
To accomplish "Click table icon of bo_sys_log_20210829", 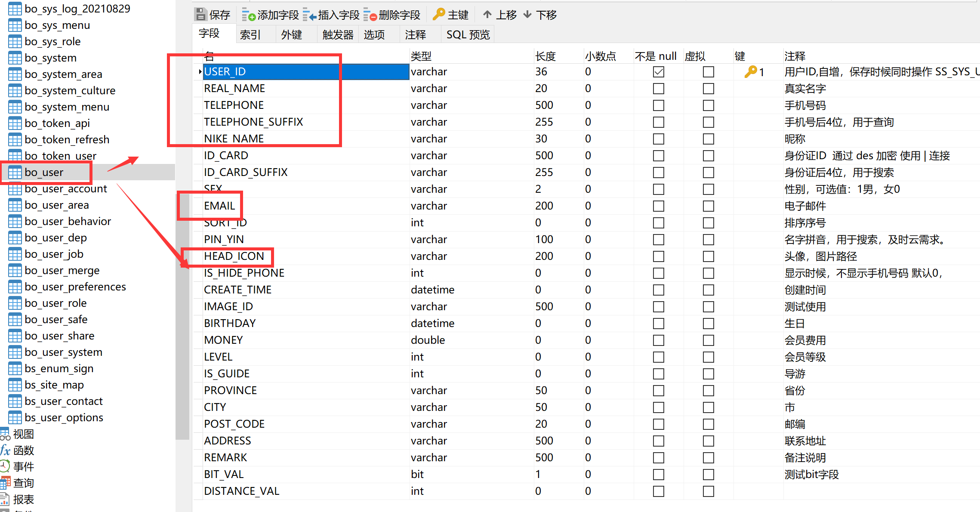I will click(x=15, y=9).
